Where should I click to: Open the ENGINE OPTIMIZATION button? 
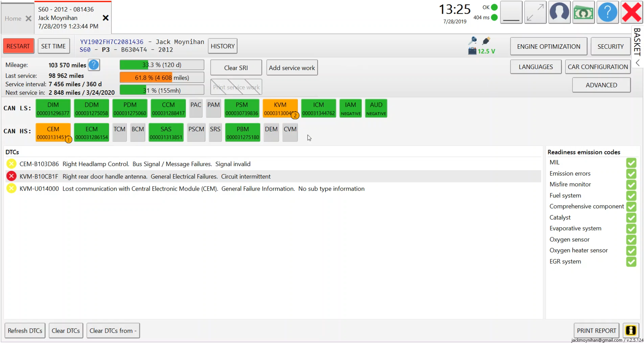point(548,46)
